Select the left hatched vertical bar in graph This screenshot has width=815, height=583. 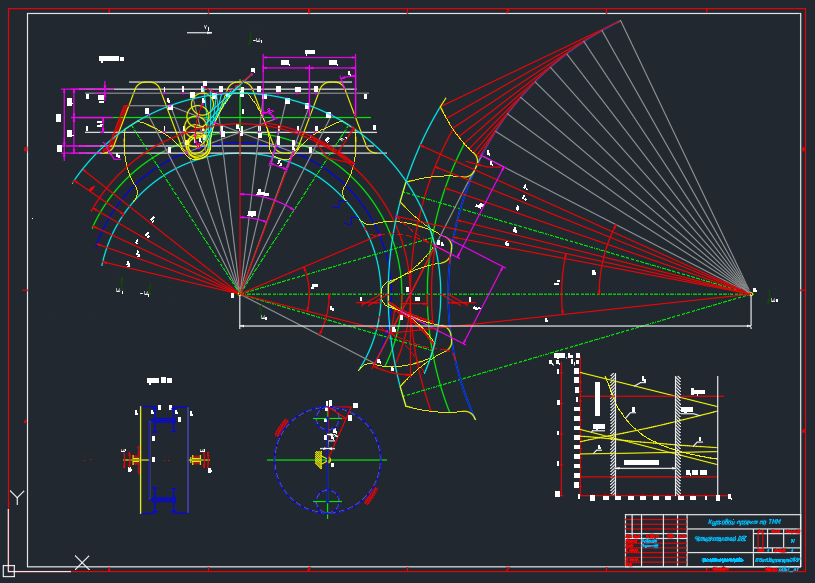click(612, 435)
